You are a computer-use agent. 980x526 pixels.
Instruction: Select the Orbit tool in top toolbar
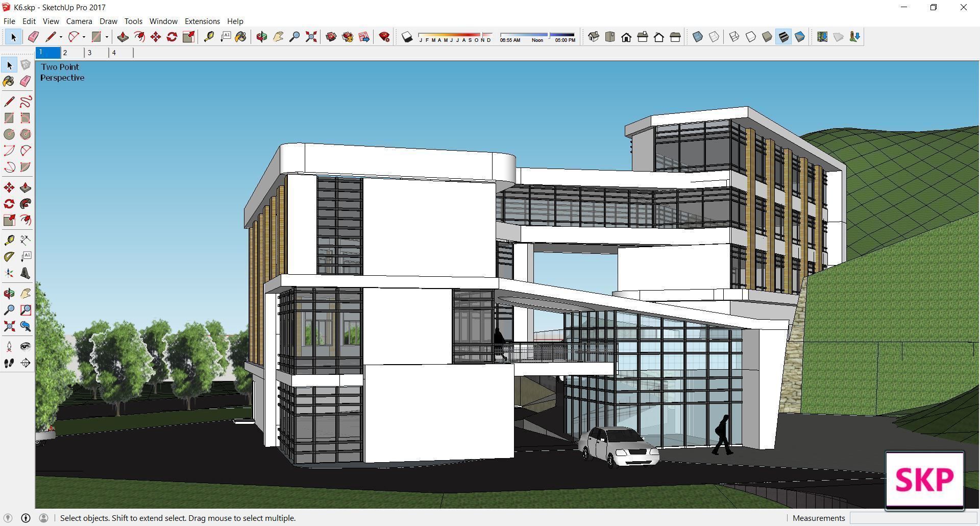point(262,37)
